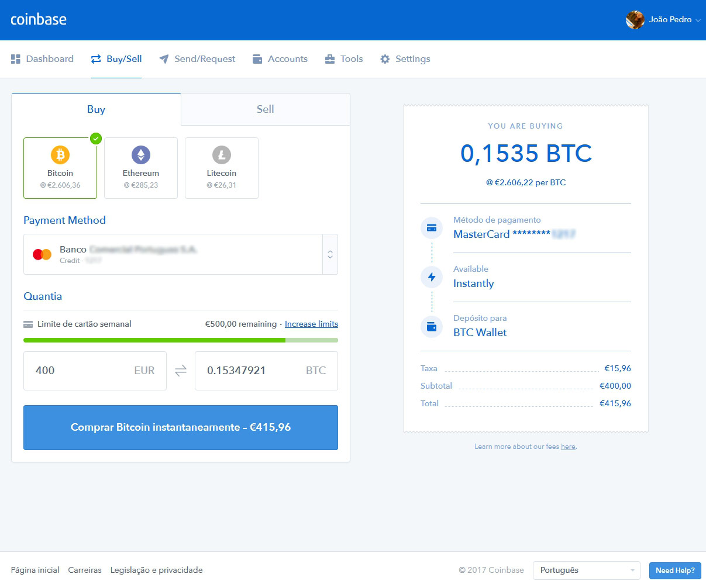The image size is (706, 588).
Task: Open Legislação e privacidade footer link
Action: [x=157, y=570]
